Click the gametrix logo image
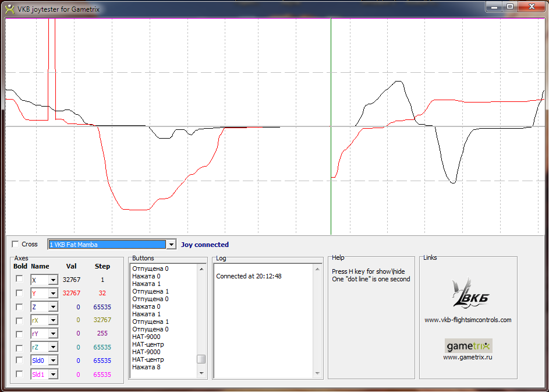Viewport: 549px width, 392px height. [x=469, y=346]
